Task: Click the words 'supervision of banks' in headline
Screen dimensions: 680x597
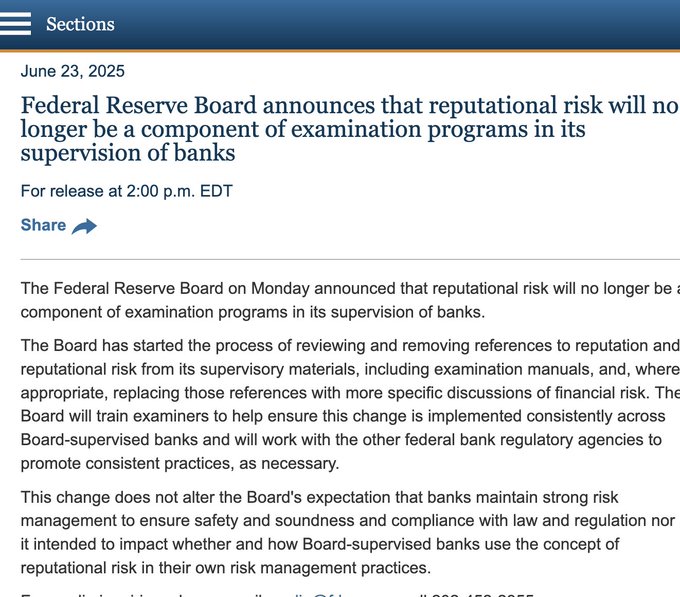Action: click(x=128, y=153)
